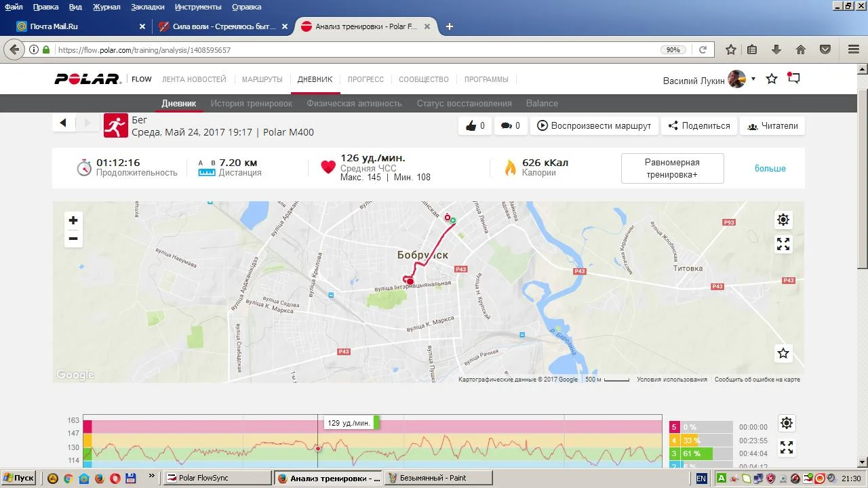Go to previous training session arrow
The height and width of the screenshot is (488, 868).
[63, 123]
